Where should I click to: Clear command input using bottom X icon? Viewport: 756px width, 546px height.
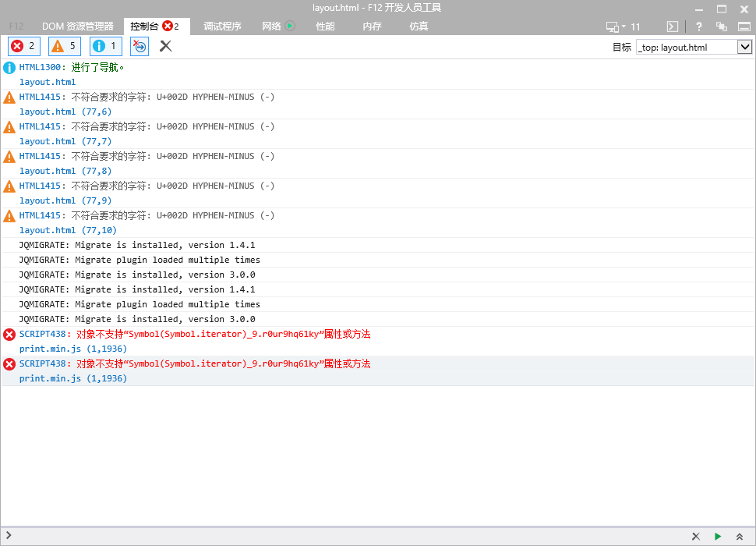695,537
